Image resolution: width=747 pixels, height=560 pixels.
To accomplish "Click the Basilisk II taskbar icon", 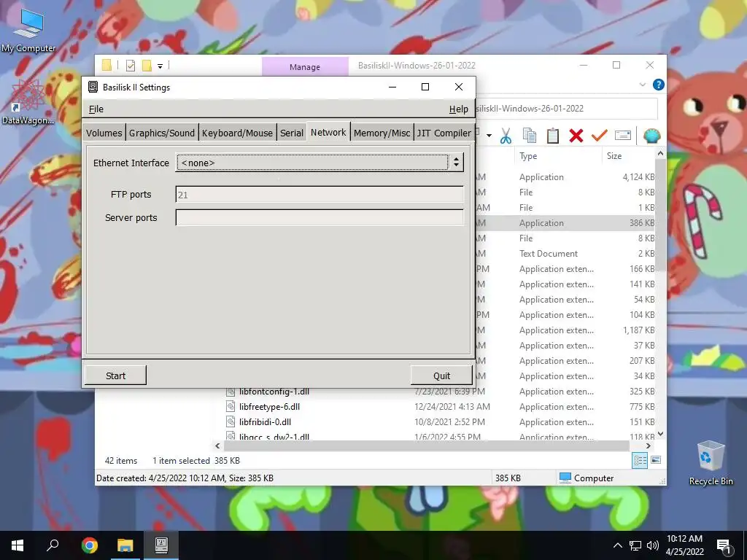I will point(161,545).
